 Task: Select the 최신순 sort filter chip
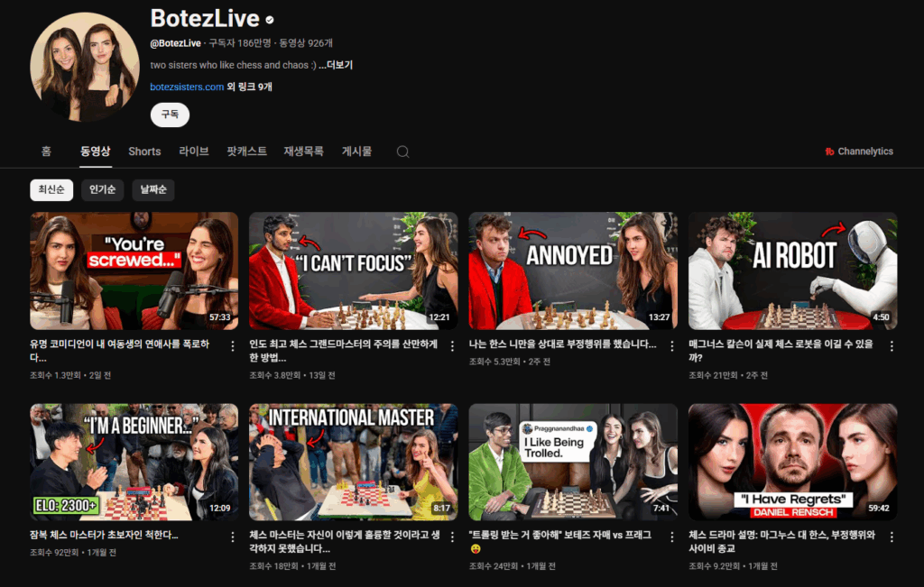(x=51, y=190)
